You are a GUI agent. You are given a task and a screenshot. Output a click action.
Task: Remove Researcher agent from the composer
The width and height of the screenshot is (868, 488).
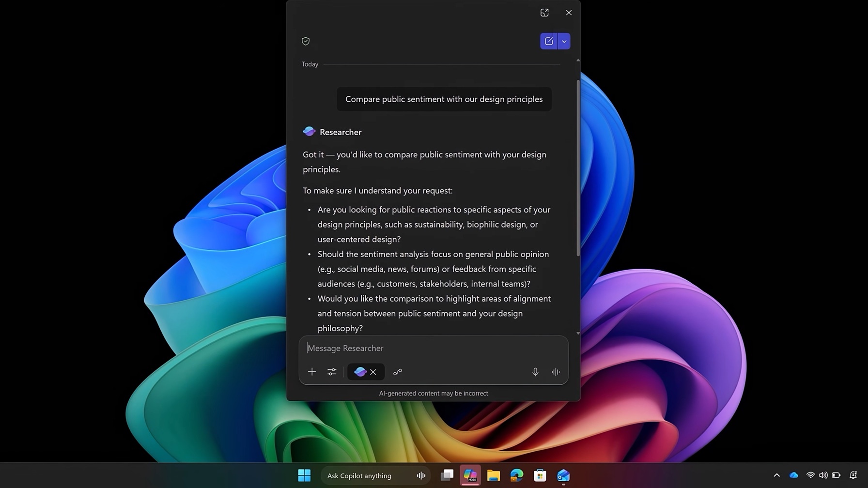coord(373,372)
